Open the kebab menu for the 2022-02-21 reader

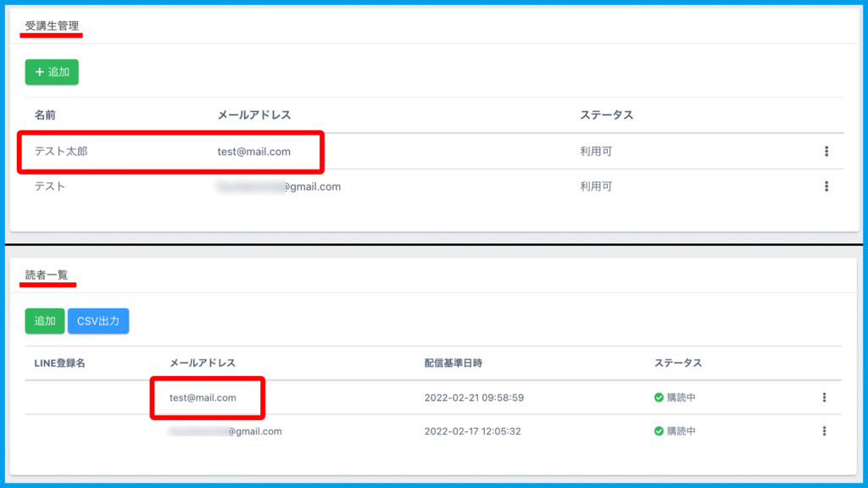click(824, 397)
